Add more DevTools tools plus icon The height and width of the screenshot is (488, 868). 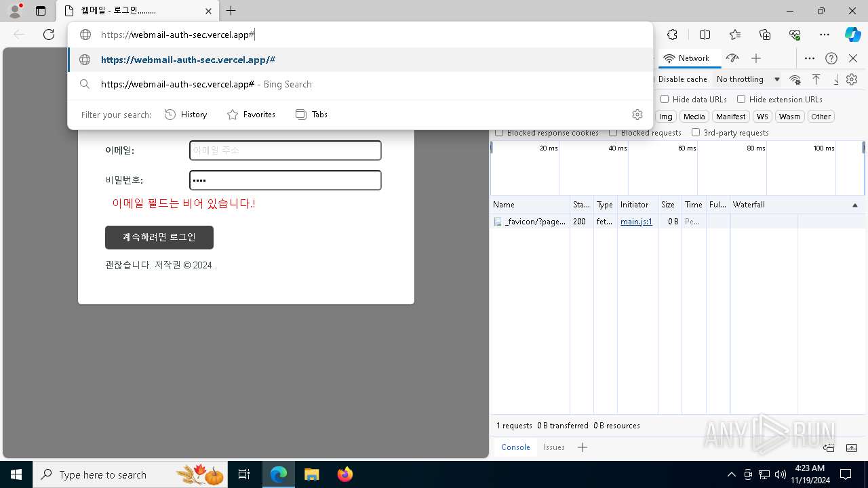point(756,58)
